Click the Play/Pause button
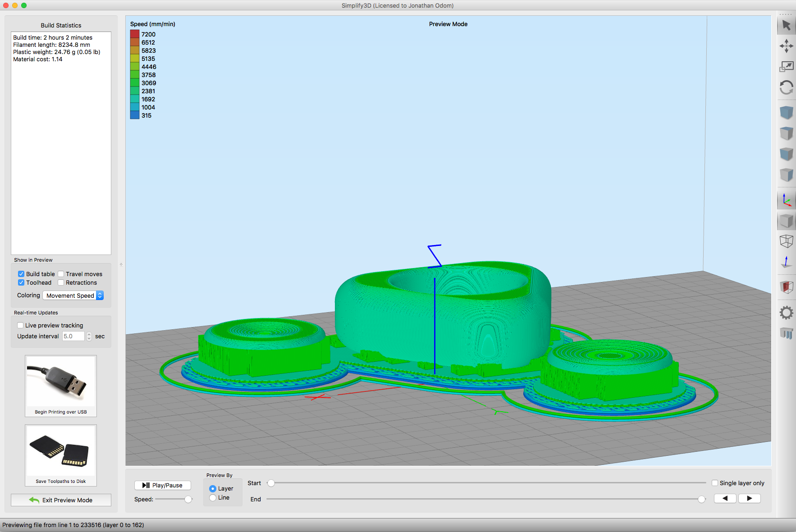The image size is (796, 532). point(163,485)
